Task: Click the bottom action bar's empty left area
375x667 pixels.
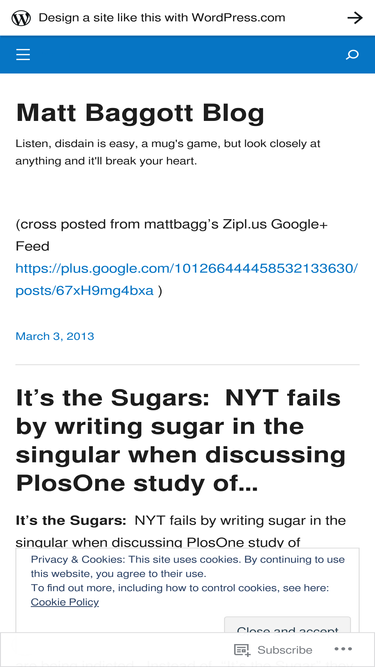Action: tap(115, 650)
